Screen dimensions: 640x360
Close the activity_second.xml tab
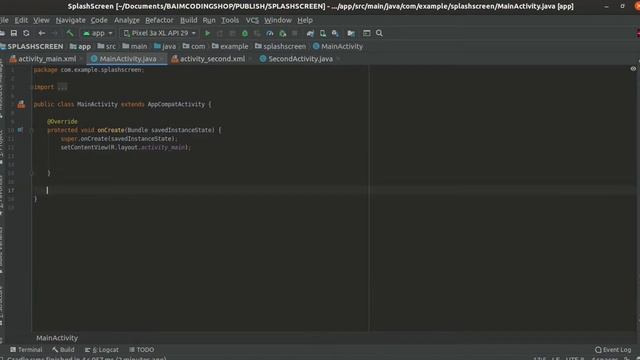coord(251,59)
